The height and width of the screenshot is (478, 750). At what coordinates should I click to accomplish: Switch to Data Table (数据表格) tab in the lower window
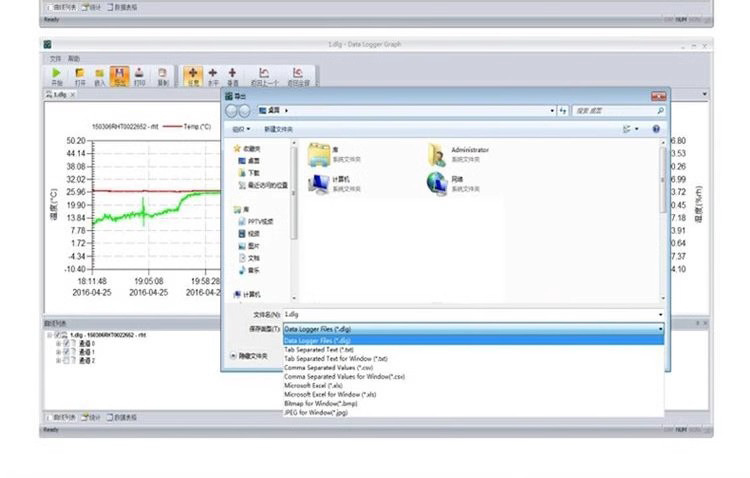(121, 417)
